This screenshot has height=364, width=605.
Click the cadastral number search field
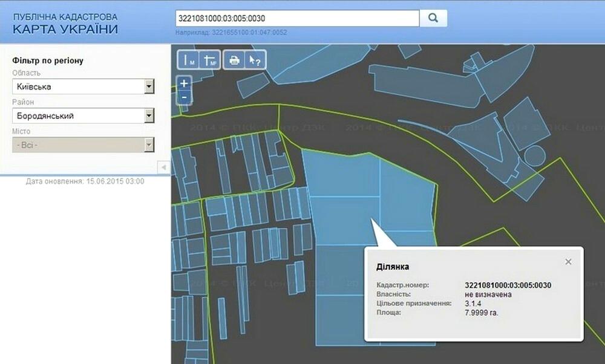296,18
